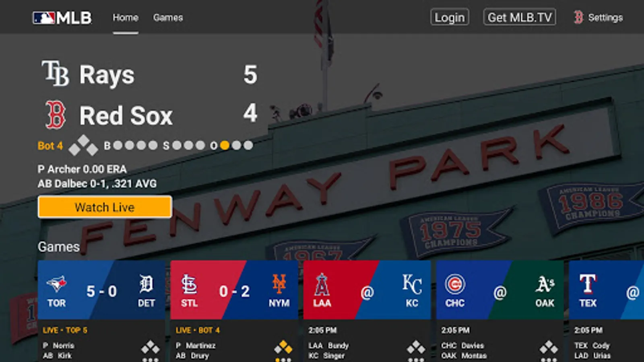Viewport: 644px width, 362px height.
Task: Select the Kansas City Royals logo
Action: [412, 284]
